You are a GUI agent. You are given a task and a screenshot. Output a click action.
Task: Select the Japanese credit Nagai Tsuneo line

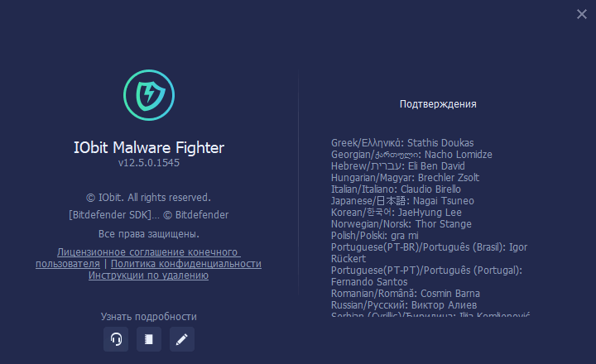(402, 201)
